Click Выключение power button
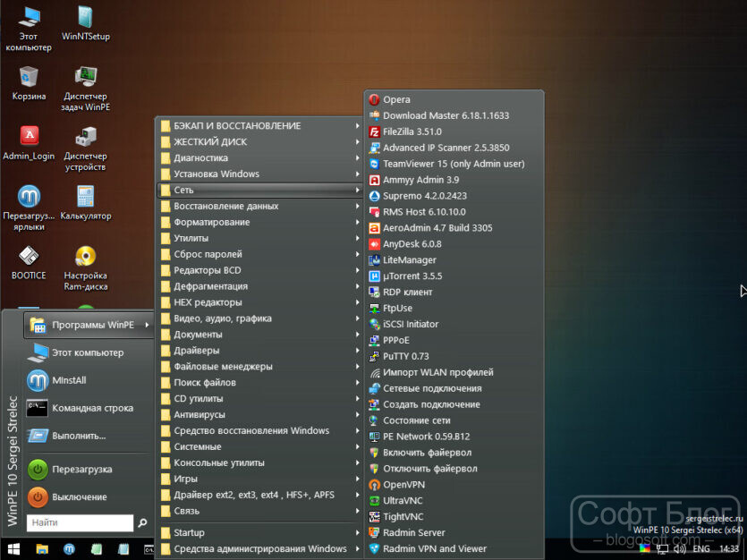The image size is (747, 560). 89,497
